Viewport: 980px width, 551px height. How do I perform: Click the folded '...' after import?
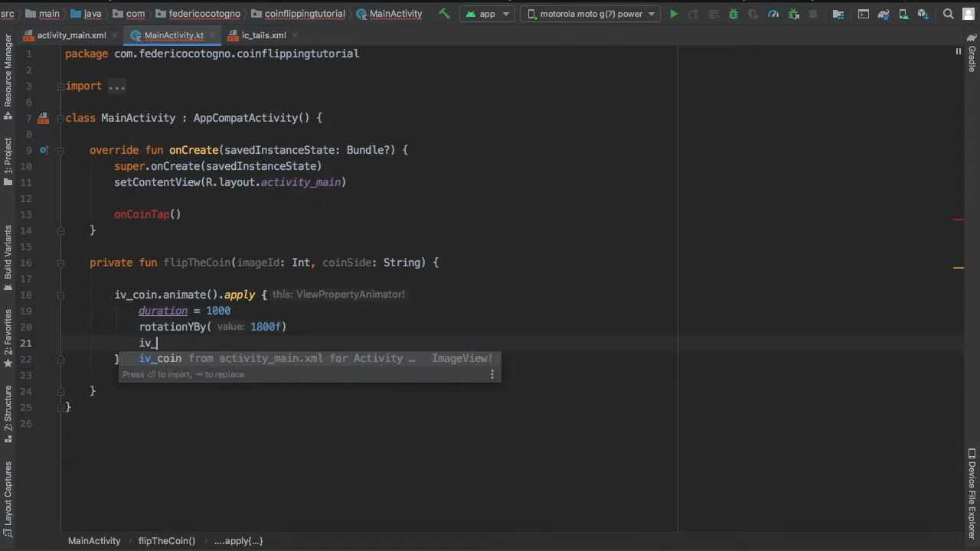coord(116,86)
